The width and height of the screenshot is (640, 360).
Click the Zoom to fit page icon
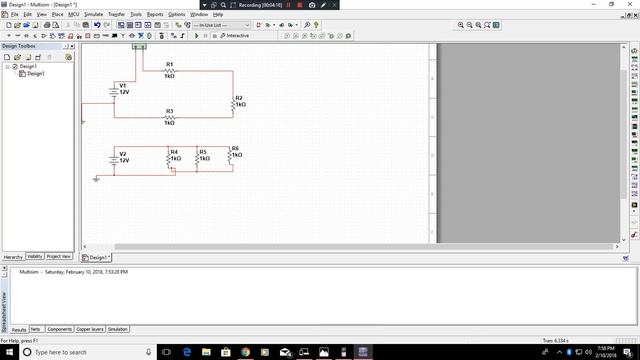click(x=487, y=25)
